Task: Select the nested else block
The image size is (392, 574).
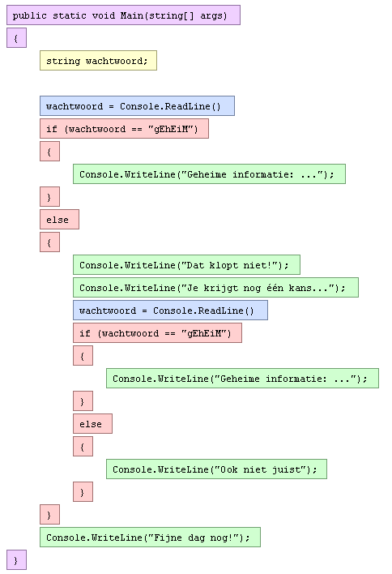Action: pyautogui.click(x=92, y=423)
